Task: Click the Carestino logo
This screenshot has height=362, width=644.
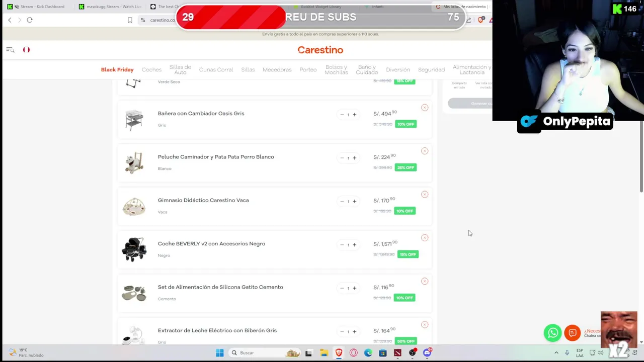Action: (x=320, y=50)
